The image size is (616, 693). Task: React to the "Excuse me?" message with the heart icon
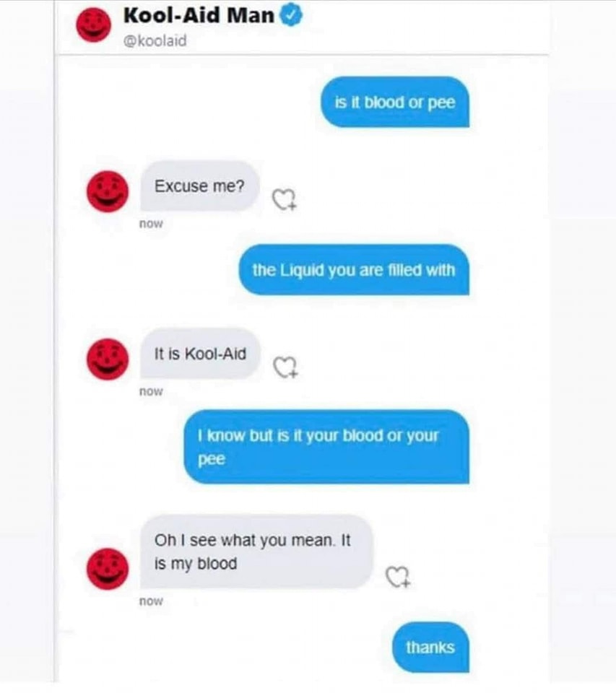[x=284, y=200]
